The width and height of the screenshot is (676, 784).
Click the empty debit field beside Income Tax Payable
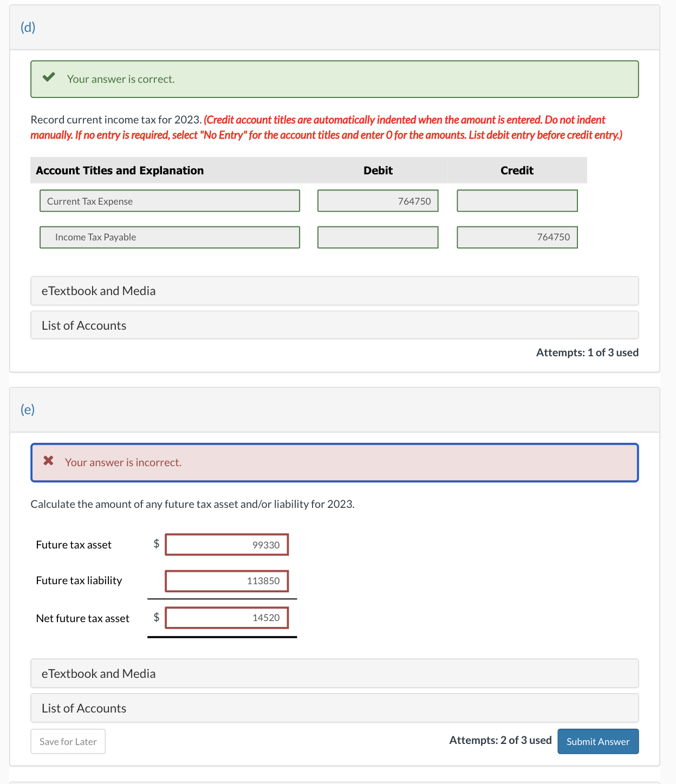378,237
